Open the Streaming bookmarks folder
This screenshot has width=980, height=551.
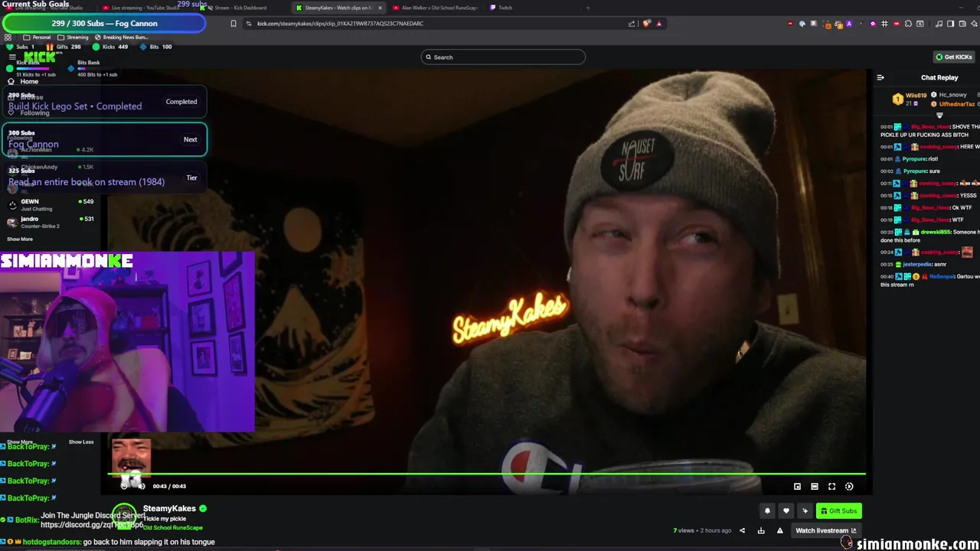pyautogui.click(x=73, y=37)
